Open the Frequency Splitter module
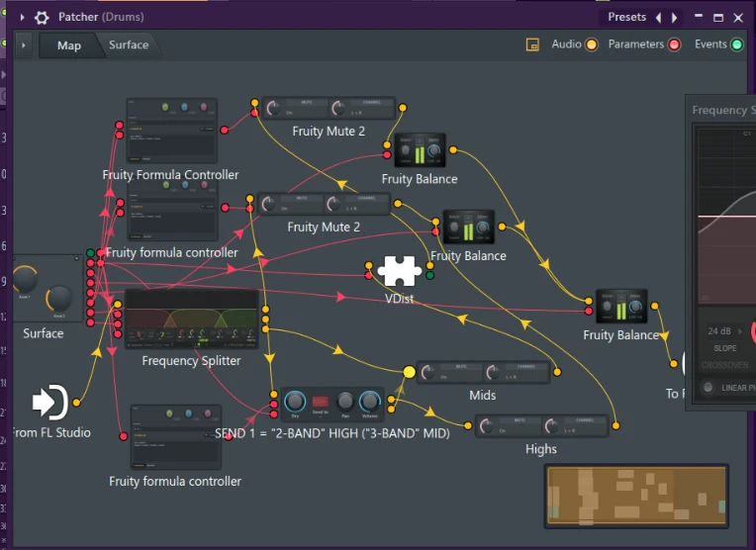The width and height of the screenshot is (756, 550). tap(191, 320)
